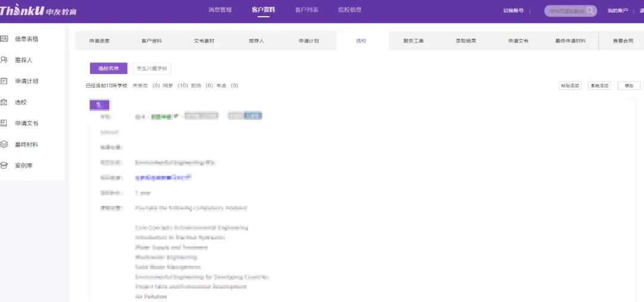Go to 消息管理 in the top navigation
The height and width of the screenshot is (302, 644).
pos(219,10)
